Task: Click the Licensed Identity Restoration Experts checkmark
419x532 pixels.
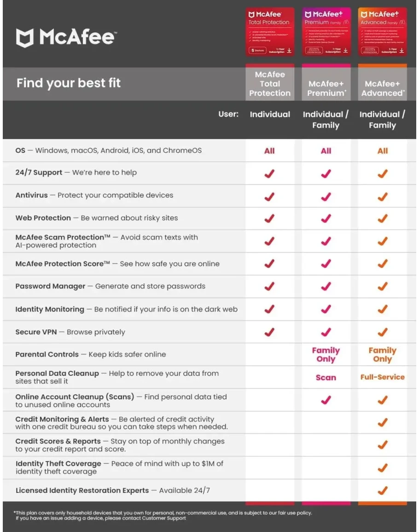Action: pyautogui.click(x=382, y=490)
